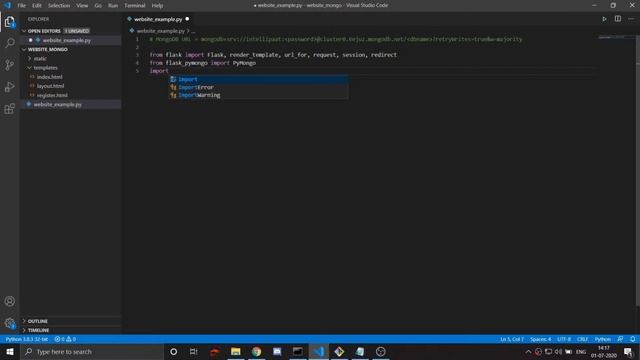Open the Action Center notification icon

click(629, 351)
